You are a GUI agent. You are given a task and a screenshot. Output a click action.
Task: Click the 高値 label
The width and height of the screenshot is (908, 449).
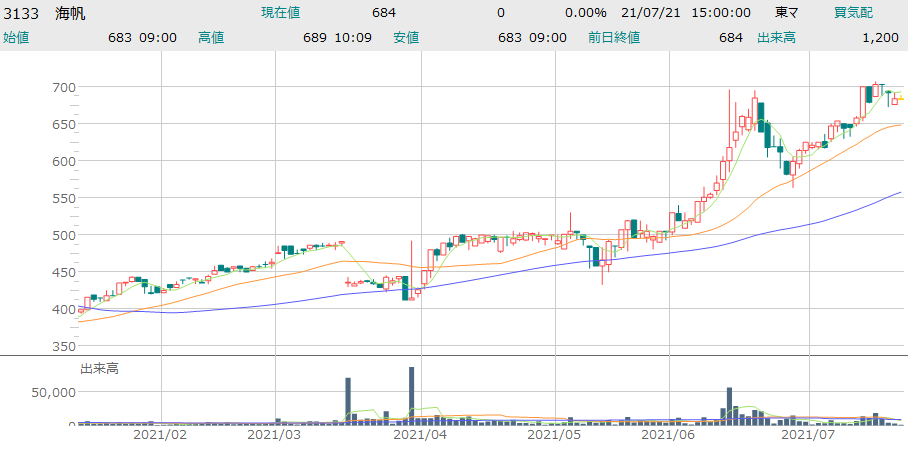[x=210, y=37]
